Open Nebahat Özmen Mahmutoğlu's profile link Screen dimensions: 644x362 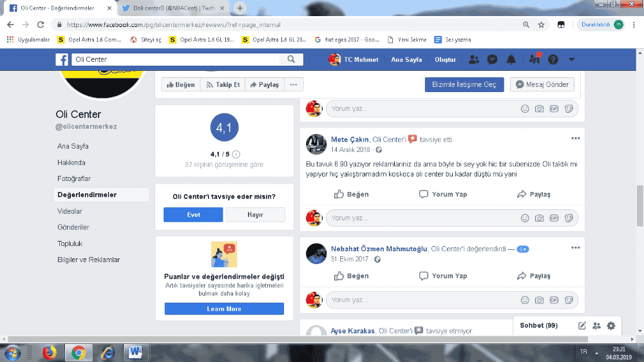coord(379,249)
